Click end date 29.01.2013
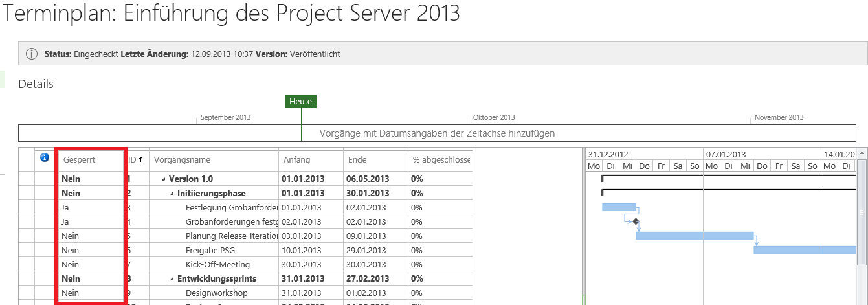This screenshot has height=305, width=868. coord(367,251)
